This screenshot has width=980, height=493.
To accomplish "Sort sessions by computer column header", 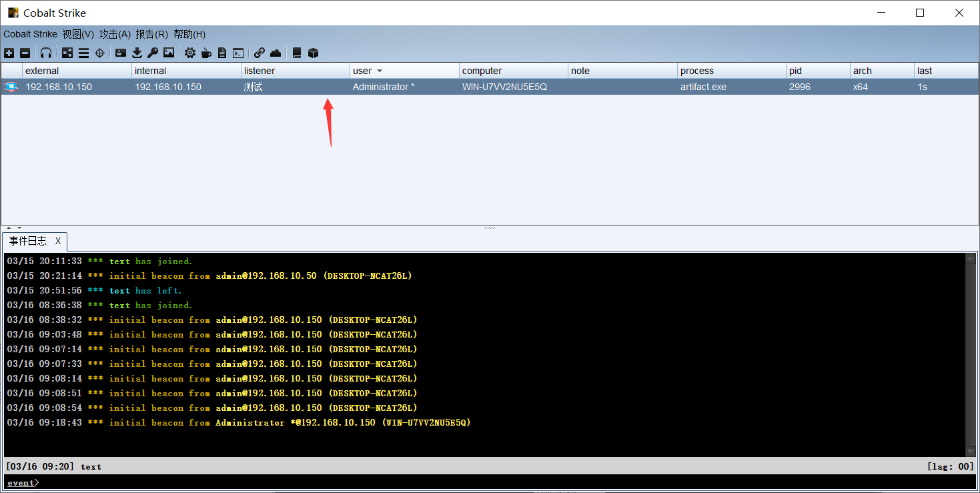I will point(514,71).
